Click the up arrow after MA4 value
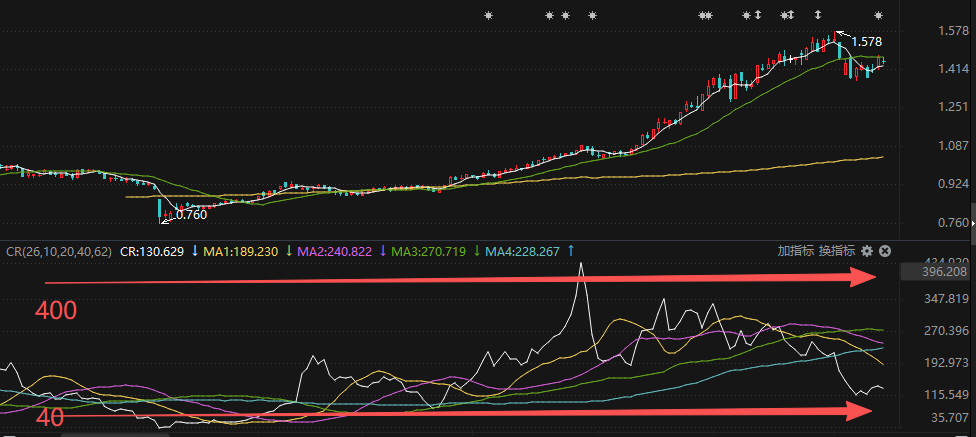The image size is (976, 437). pos(571,251)
